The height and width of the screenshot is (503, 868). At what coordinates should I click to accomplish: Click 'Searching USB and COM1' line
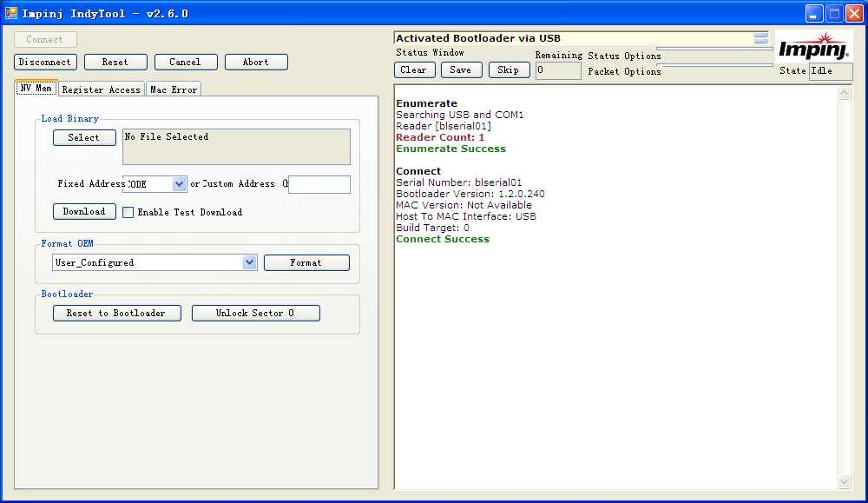[459, 115]
